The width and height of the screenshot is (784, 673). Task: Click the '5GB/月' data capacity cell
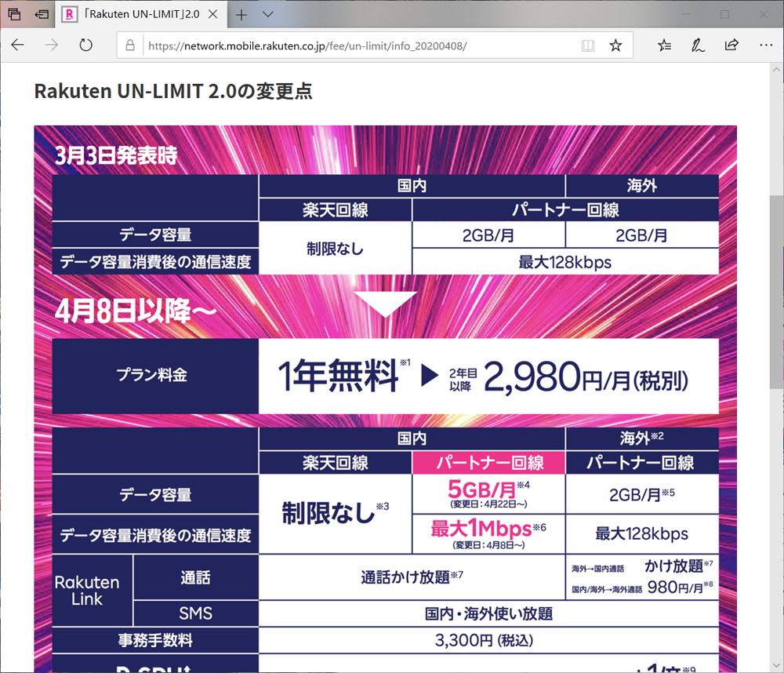488,493
